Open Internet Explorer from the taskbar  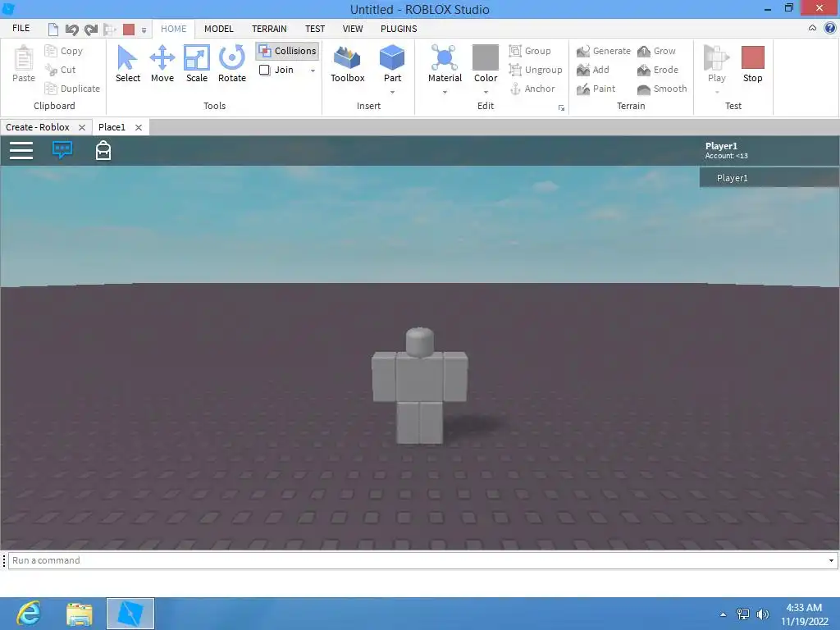pos(29,613)
